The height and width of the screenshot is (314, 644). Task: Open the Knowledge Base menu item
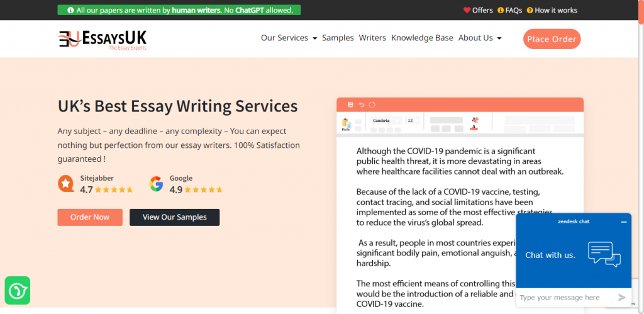pyautogui.click(x=422, y=38)
